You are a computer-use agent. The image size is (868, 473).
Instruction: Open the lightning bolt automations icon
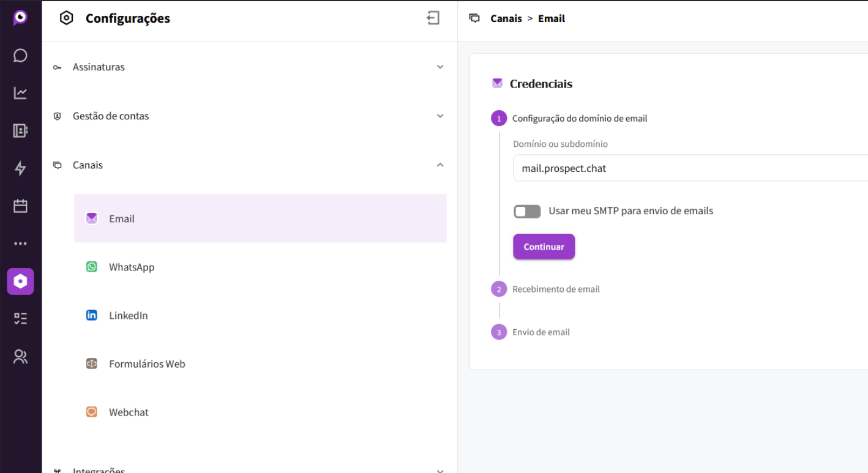20,168
